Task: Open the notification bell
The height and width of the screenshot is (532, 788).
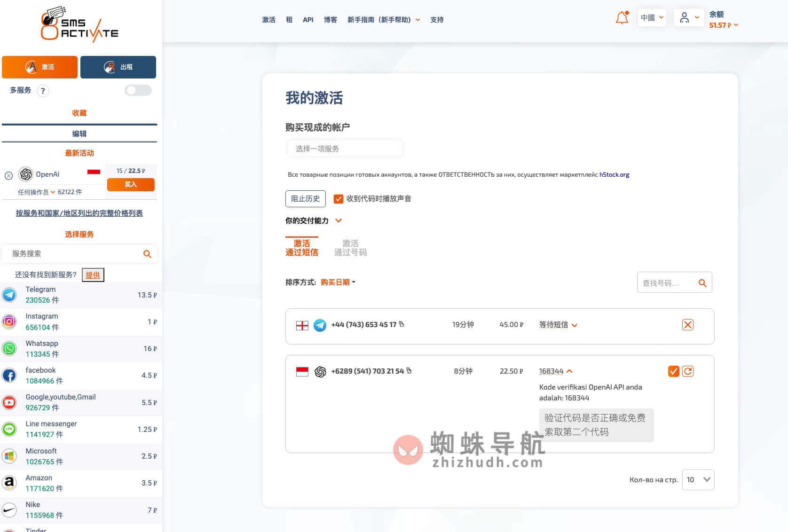Action: coord(622,17)
